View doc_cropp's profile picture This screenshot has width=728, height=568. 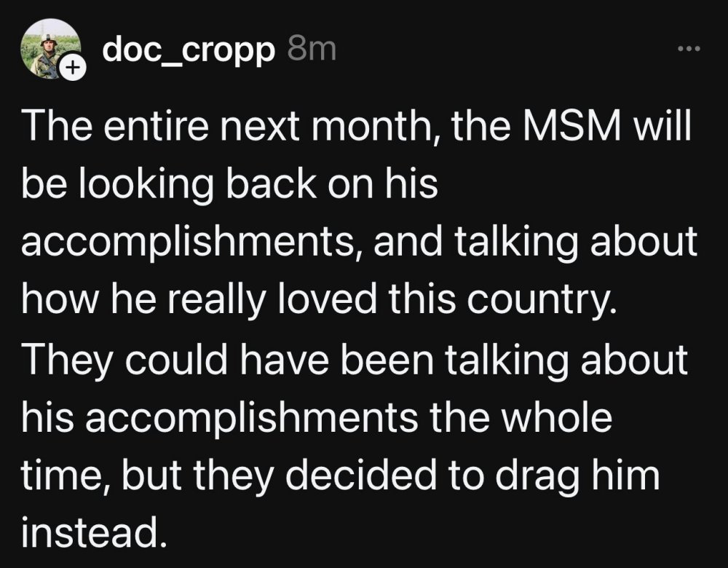pos(50,50)
